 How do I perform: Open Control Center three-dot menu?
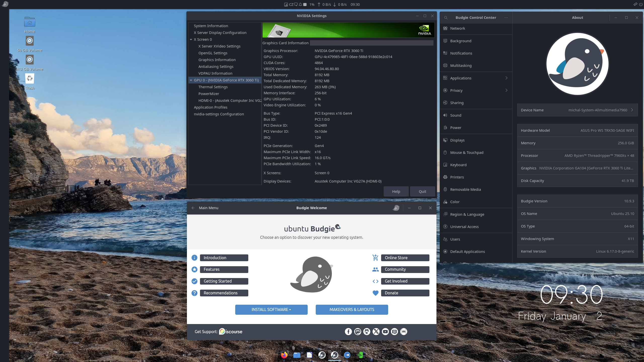pyautogui.click(x=506, y=18)
